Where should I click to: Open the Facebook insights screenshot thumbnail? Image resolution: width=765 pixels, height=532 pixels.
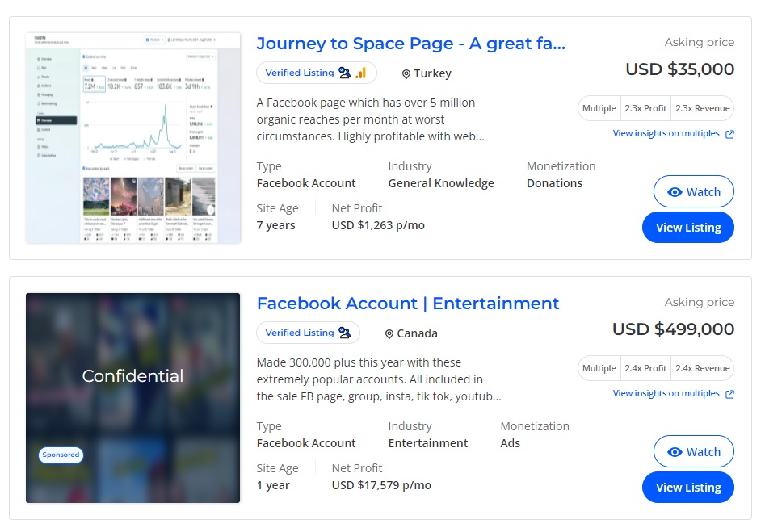click(132, 138)
